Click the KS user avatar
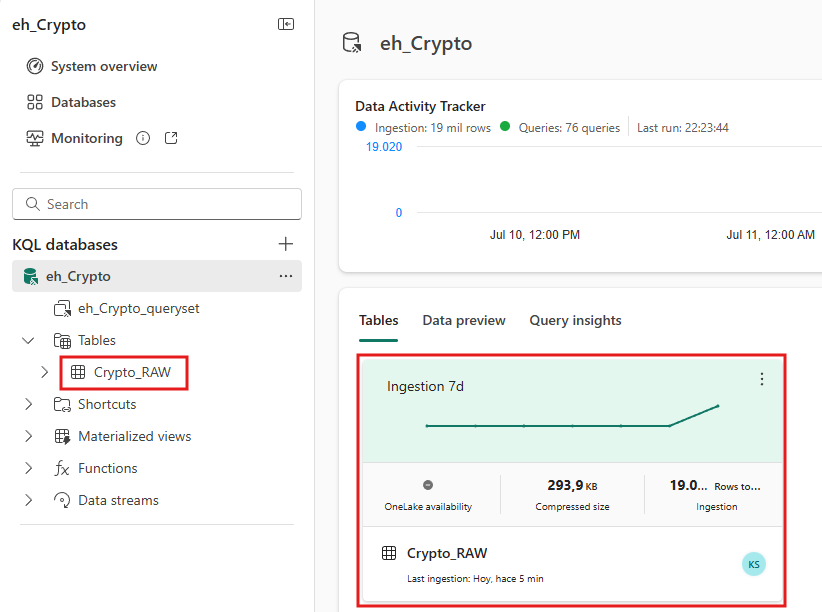This screenshot has width=822, height=612. 754,564
